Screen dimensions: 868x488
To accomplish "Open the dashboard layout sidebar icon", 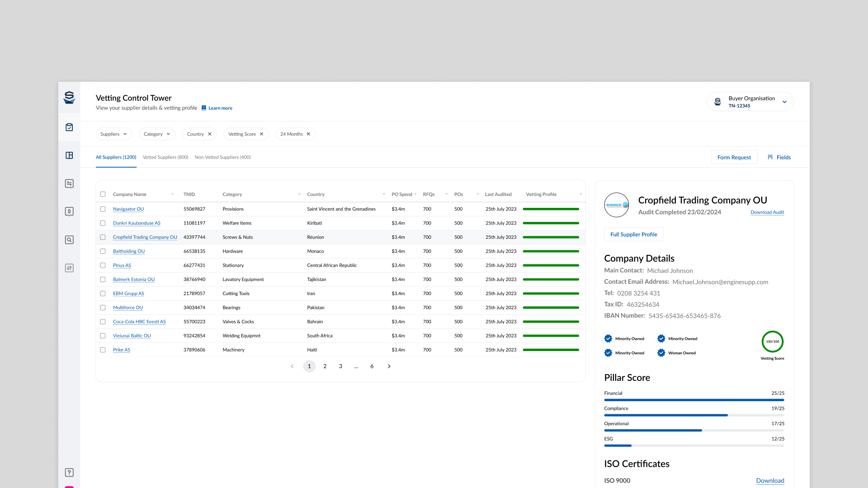I will (69, 155).
